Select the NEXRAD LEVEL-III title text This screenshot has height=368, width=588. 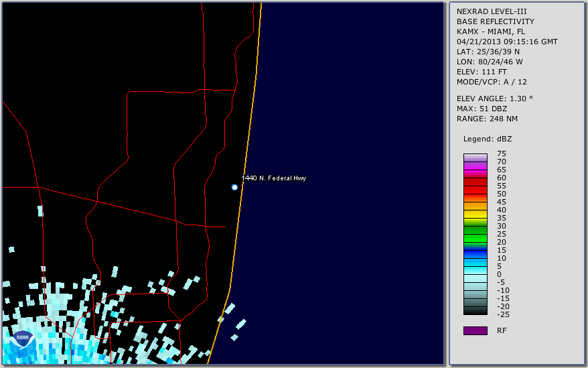pos(492,11)
